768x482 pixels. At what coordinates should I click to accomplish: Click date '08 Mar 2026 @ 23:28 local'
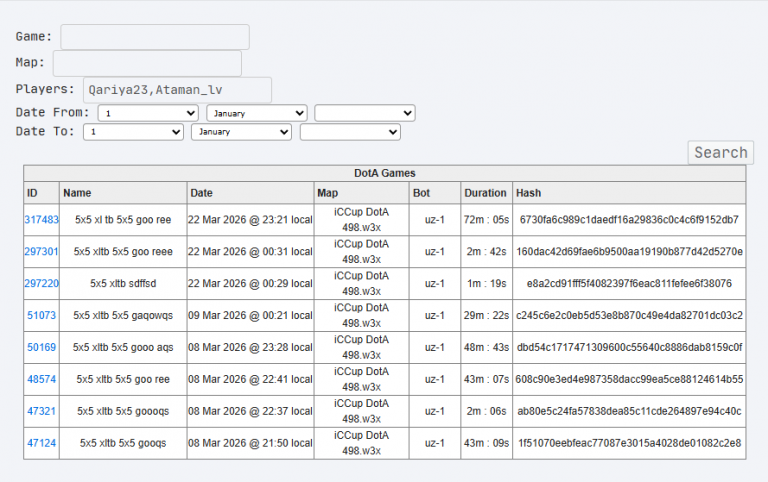250,347
